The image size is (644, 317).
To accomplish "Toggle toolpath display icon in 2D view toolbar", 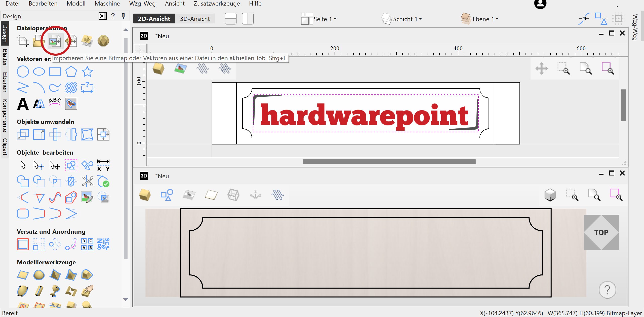I will click(x=203, y=68).
